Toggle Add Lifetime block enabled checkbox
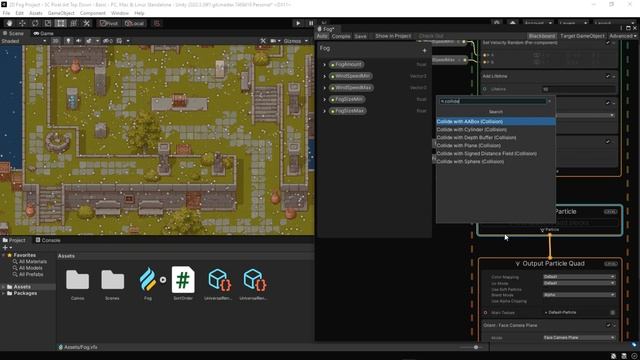 [x=608, y=76]
